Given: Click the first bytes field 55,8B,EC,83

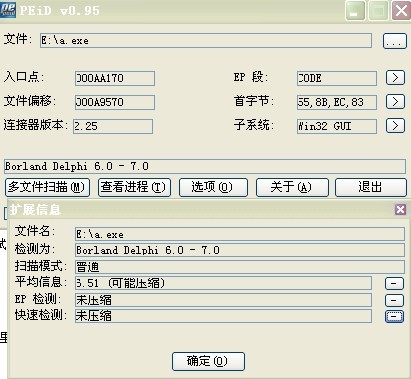Looking at the screenshot, I should coord(337,102).
